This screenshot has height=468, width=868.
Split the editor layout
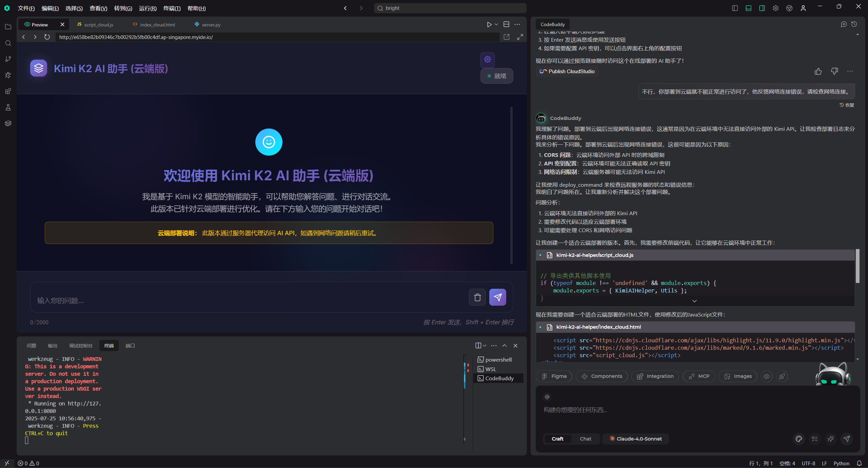click(x=506, y=24)
